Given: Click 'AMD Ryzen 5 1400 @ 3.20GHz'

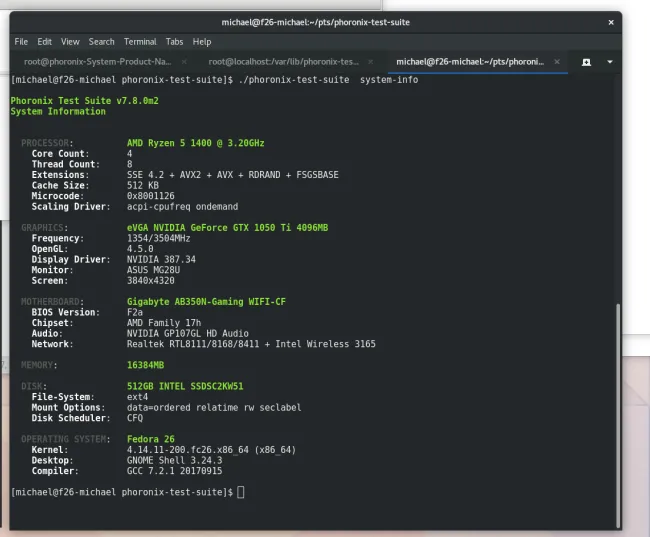Looking at the screenshot, I should click(196, 143).
